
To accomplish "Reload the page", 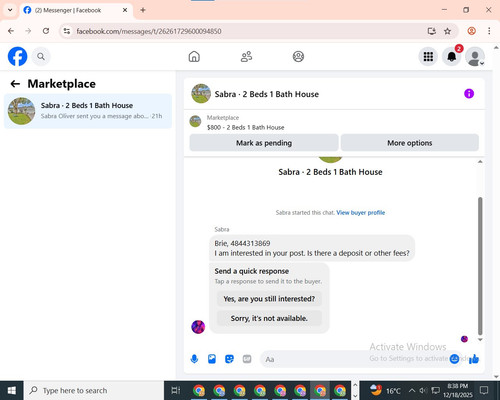I will (46, 31).
